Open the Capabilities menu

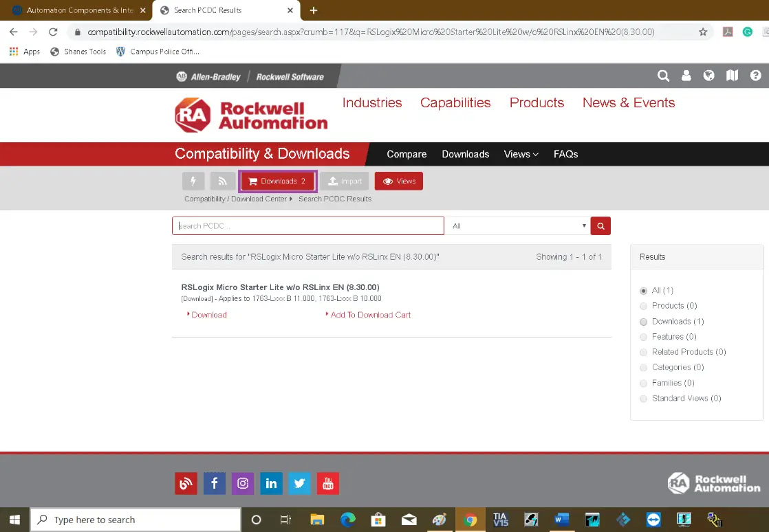[455, 103]
